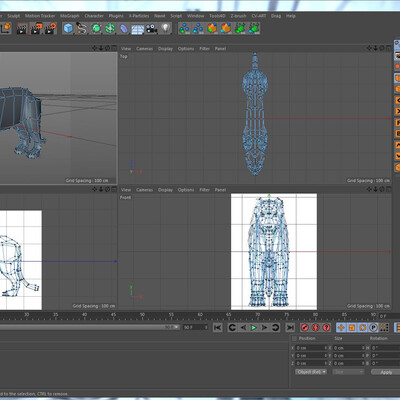400x400 pixels.
Task: Click the floor grid object icon
Action: [137, 29]
